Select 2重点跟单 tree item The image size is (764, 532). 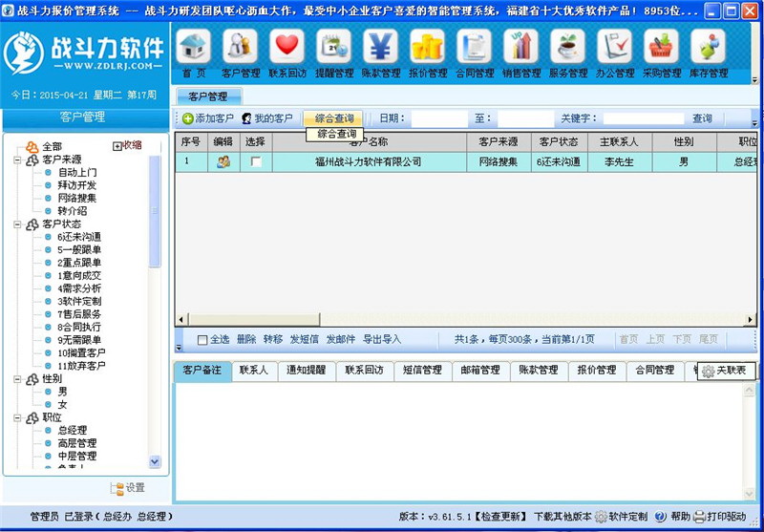79,263
